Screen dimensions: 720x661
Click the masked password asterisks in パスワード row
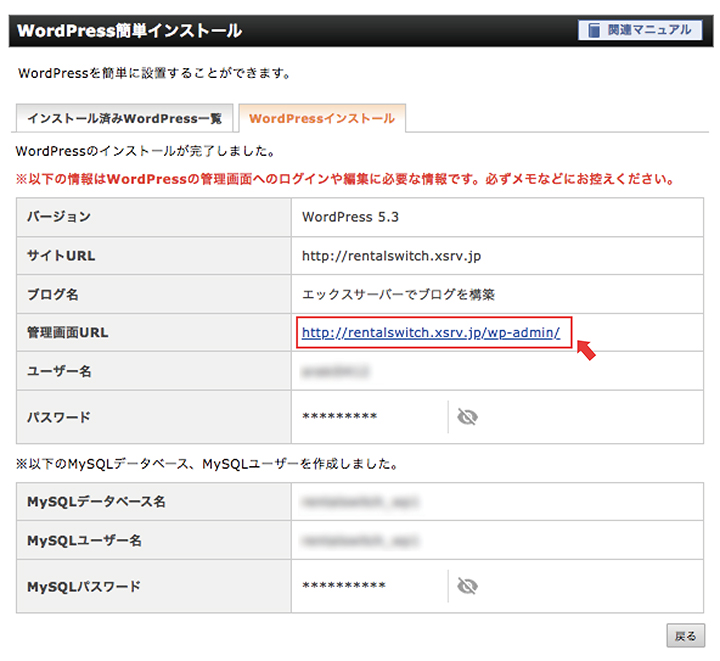pos(339,417)
